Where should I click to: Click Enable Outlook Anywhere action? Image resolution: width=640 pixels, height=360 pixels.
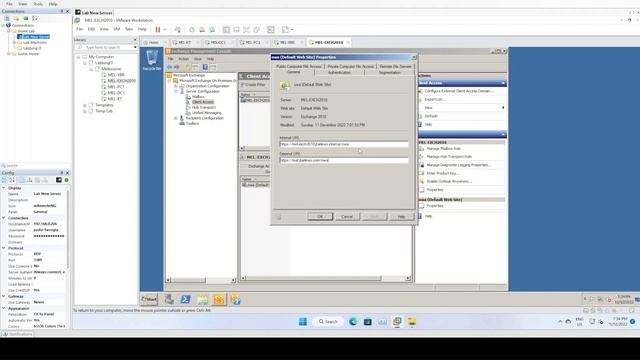coord(449,181)
